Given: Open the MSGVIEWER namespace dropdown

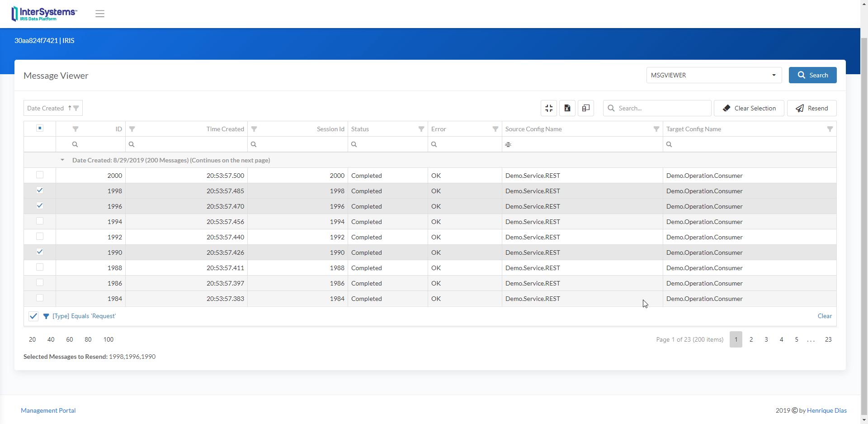Looking at the screenshot, I should click(x=714, y=75).
